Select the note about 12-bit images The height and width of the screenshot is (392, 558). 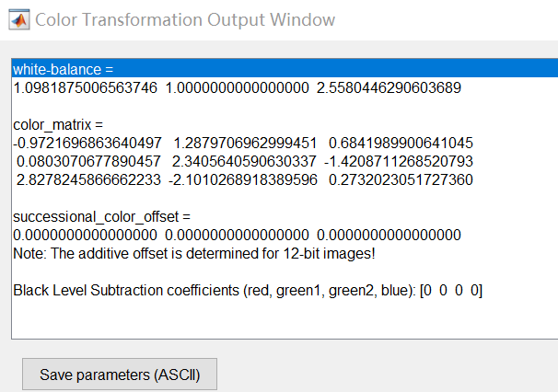[x=193, y=253]
